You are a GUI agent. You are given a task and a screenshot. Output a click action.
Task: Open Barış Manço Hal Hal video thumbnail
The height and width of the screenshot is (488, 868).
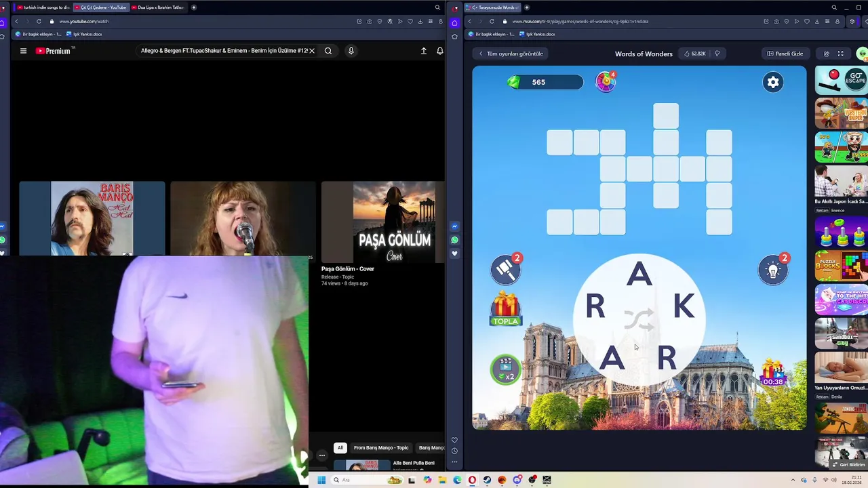92,218
